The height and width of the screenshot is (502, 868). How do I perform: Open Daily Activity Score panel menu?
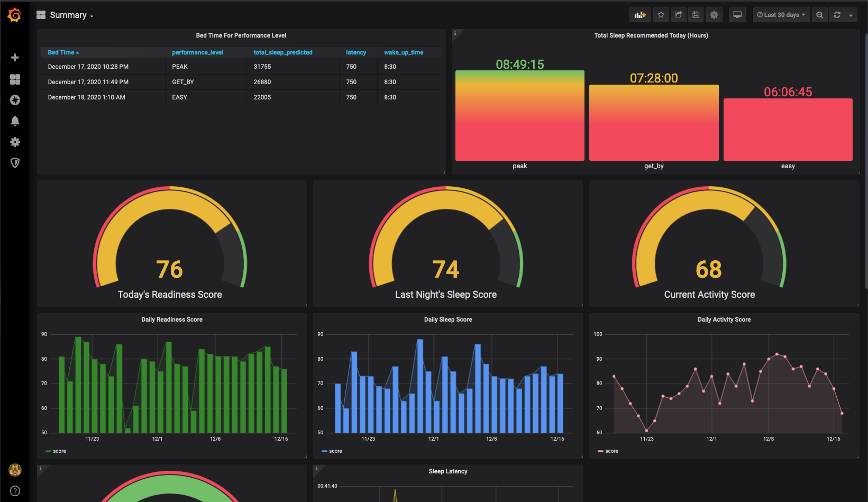(x=724, y=320)
